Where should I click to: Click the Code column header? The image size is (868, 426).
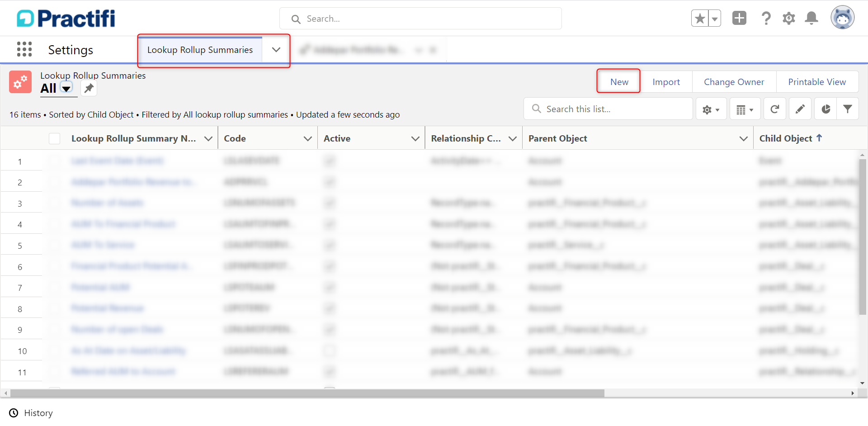click(235, 138)
